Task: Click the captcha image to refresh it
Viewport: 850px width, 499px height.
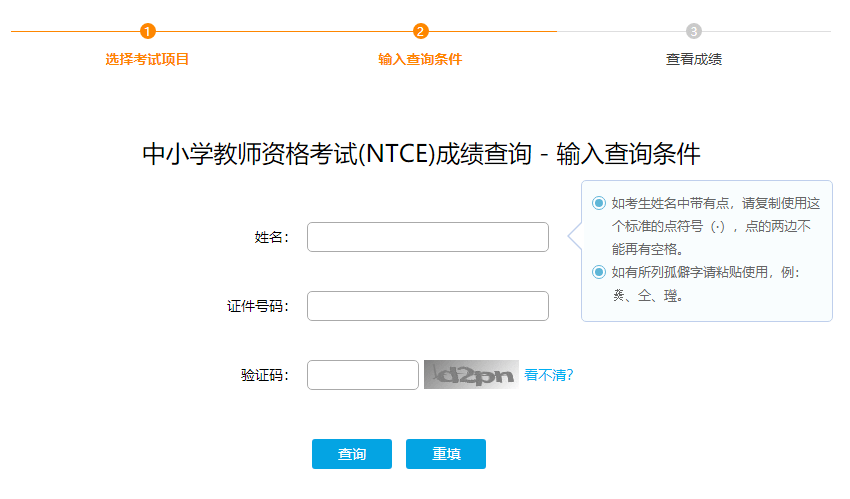Action: pyautogui.click(x=471, y=375)
